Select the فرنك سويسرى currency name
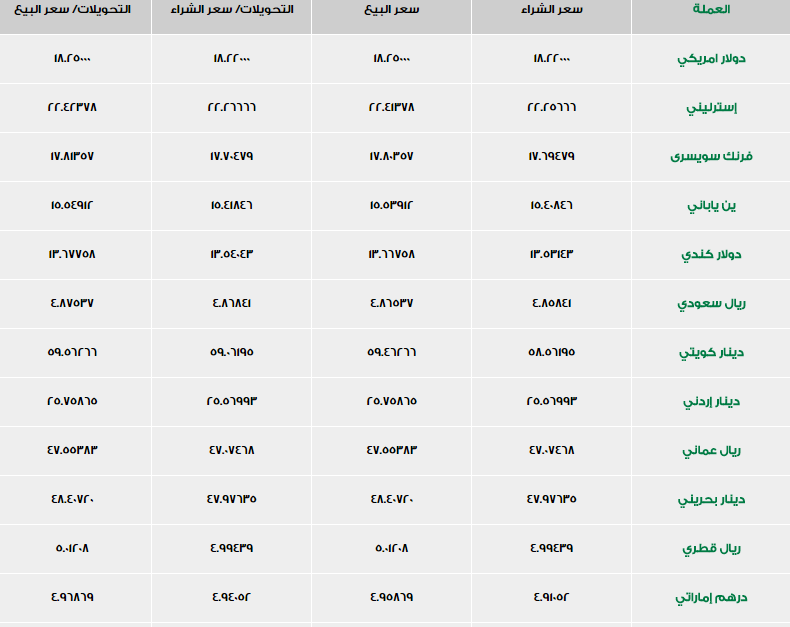 (711, 157)
